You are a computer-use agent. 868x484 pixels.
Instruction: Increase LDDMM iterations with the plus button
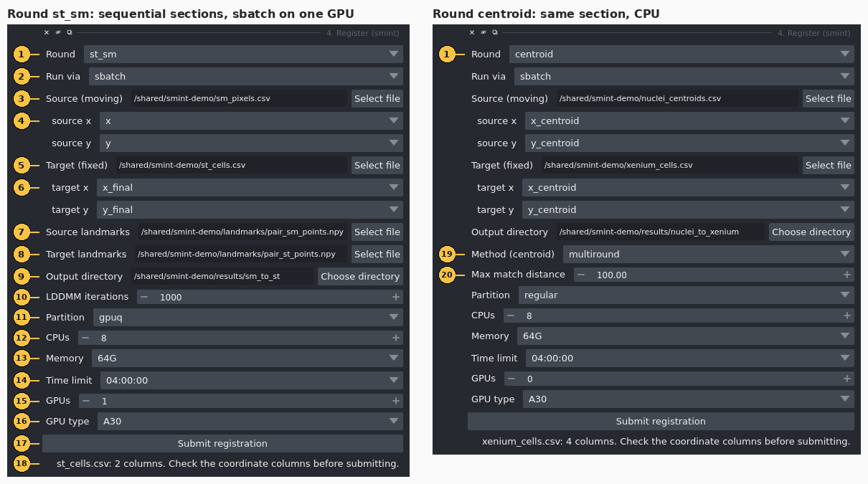(x=395, y=297)
